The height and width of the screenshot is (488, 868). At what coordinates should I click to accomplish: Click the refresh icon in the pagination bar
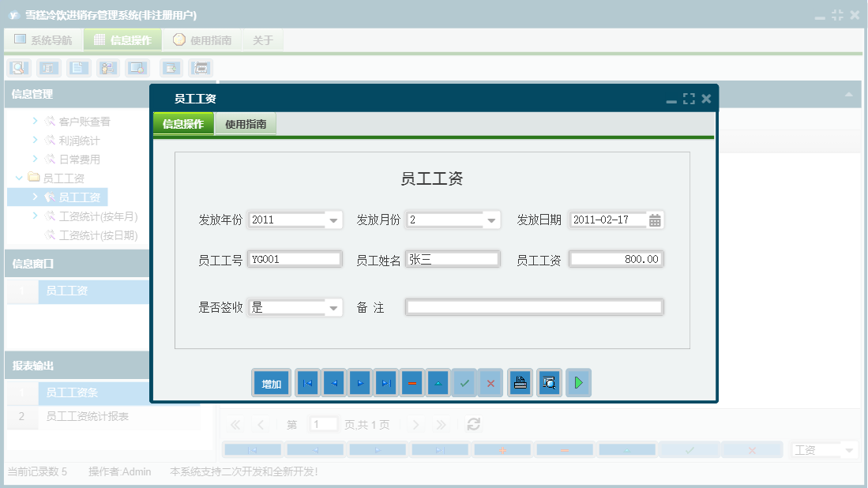pyautogui.click(x=473, y=424)
